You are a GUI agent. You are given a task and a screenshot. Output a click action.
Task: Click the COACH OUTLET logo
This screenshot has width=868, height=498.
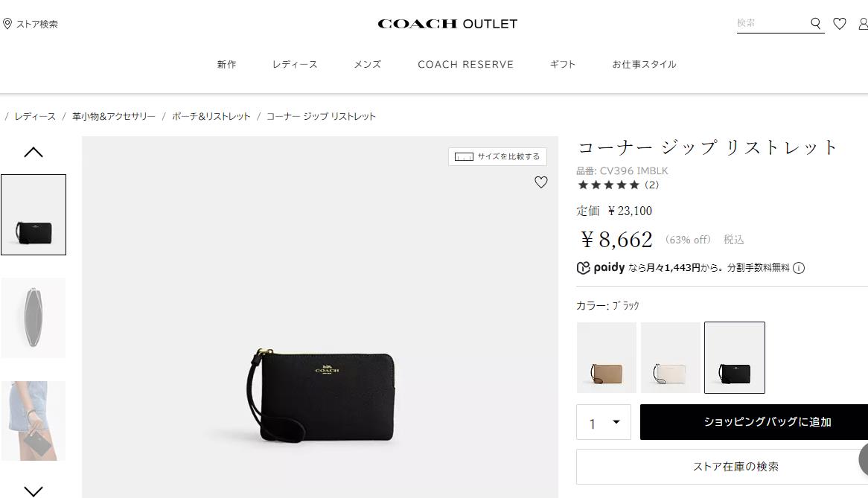coord(447,24)
